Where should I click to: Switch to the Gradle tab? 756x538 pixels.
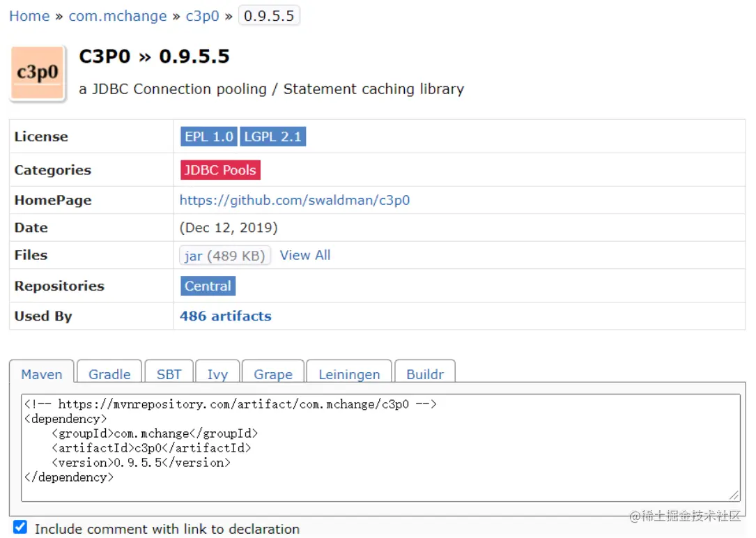[x=109, y=374]
